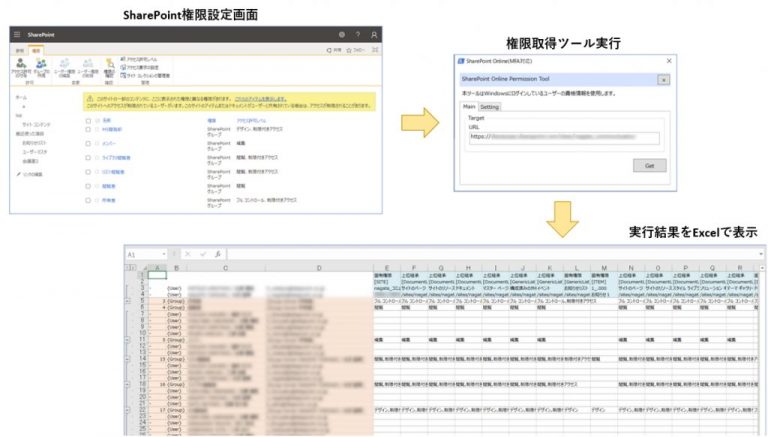
Task: Tick checkbox of the fifth listed group
Action: coord(88,172)
